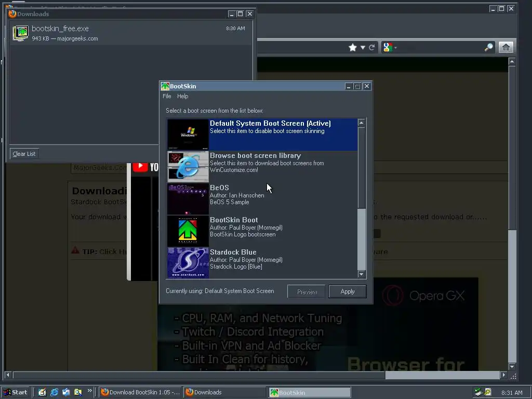
Task: Select the BootSkin Boot list entry
Action: point(262,231)
